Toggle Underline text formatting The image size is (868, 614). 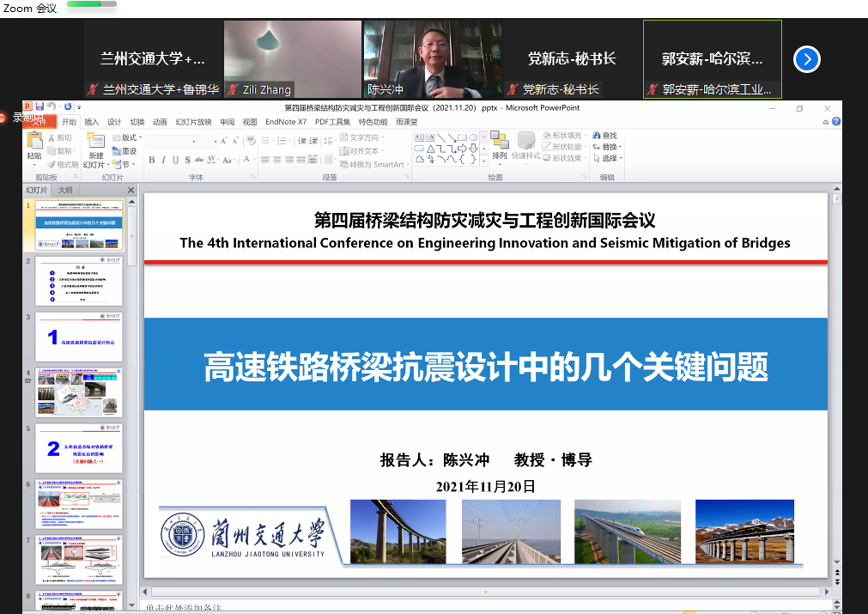tap(176, 161)
